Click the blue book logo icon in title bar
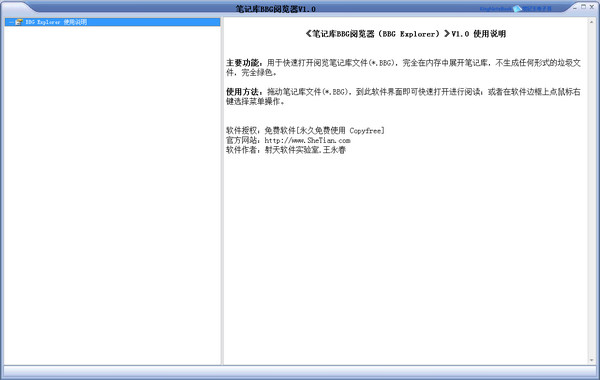The width and height of the screenshot is (600, 380). coord(517,8)
